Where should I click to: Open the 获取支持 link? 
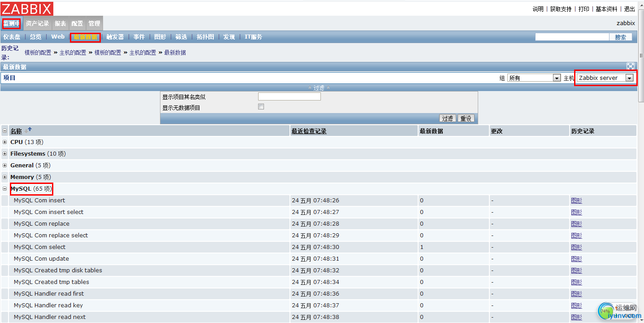(561, 9)
